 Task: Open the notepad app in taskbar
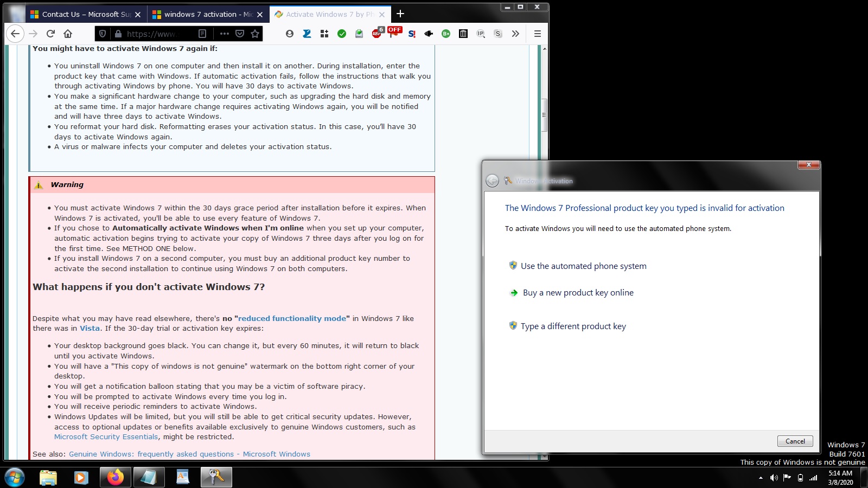149,478
